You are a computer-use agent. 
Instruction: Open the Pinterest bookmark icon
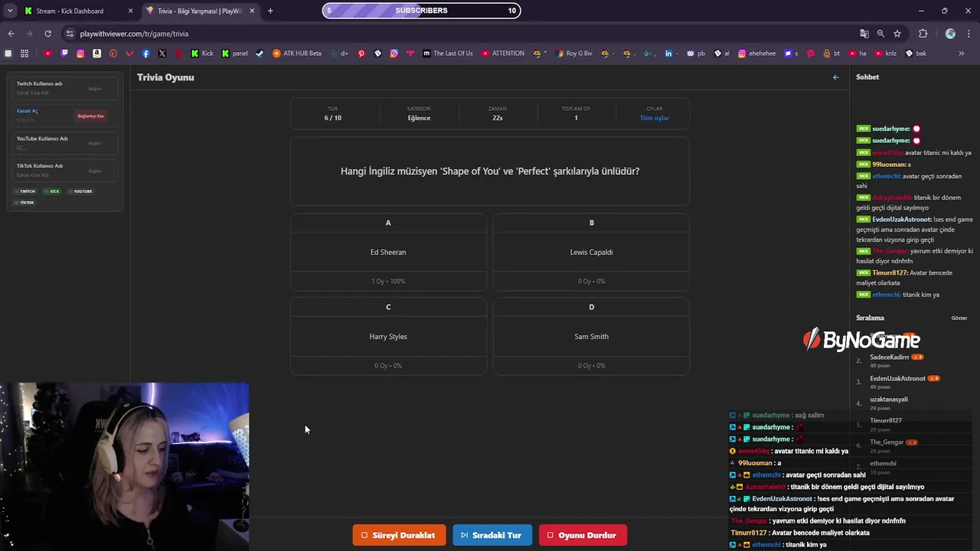361,54
